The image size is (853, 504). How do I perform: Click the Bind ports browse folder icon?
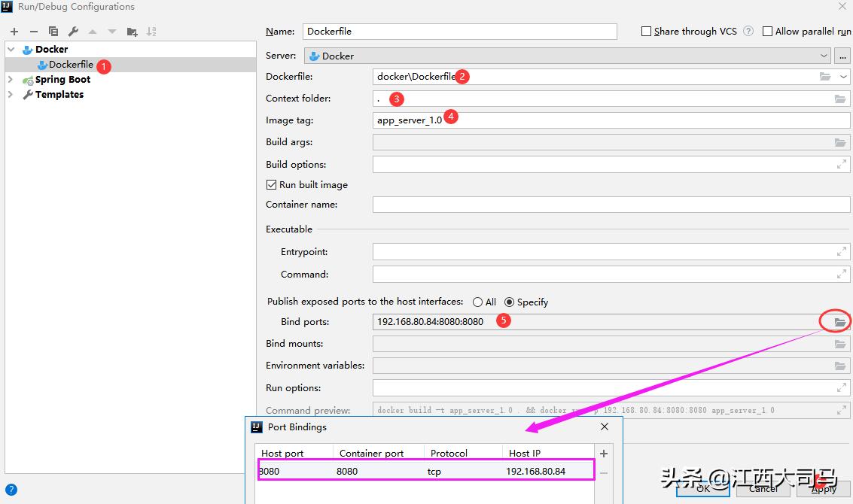coord(839,322)
